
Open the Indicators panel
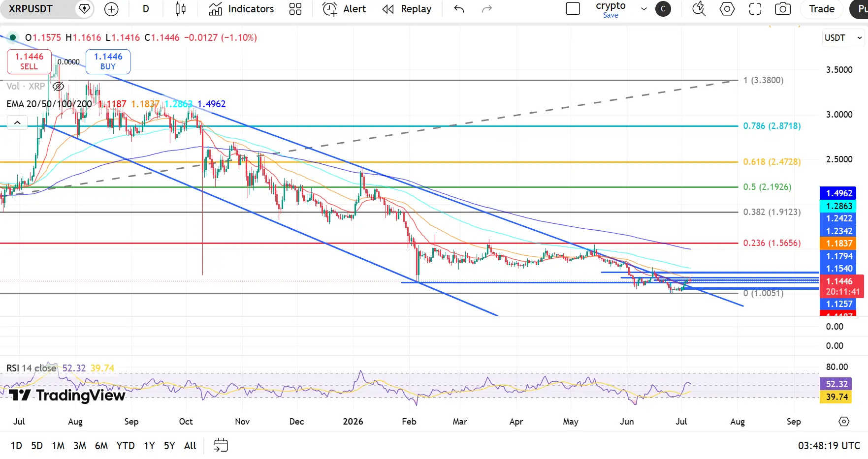point(241,9)
